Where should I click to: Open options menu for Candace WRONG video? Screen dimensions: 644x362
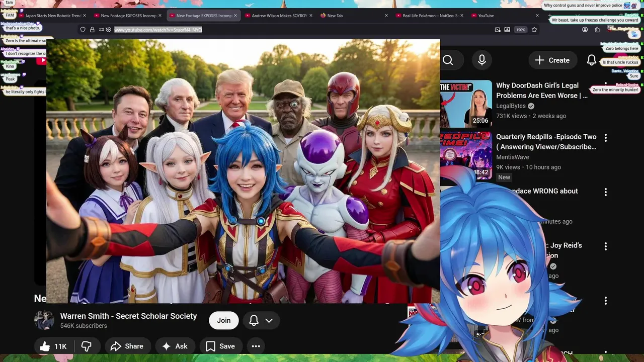(x=606, y=192)
